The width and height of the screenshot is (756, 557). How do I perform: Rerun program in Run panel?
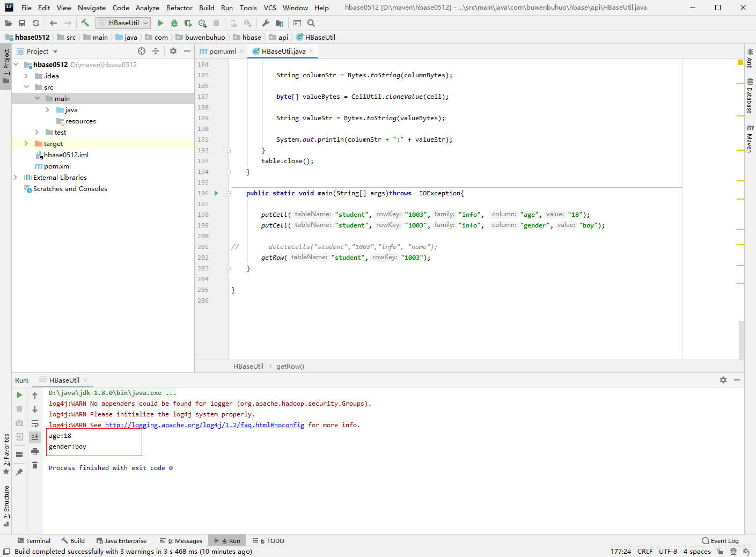click(x=19, y=395)
